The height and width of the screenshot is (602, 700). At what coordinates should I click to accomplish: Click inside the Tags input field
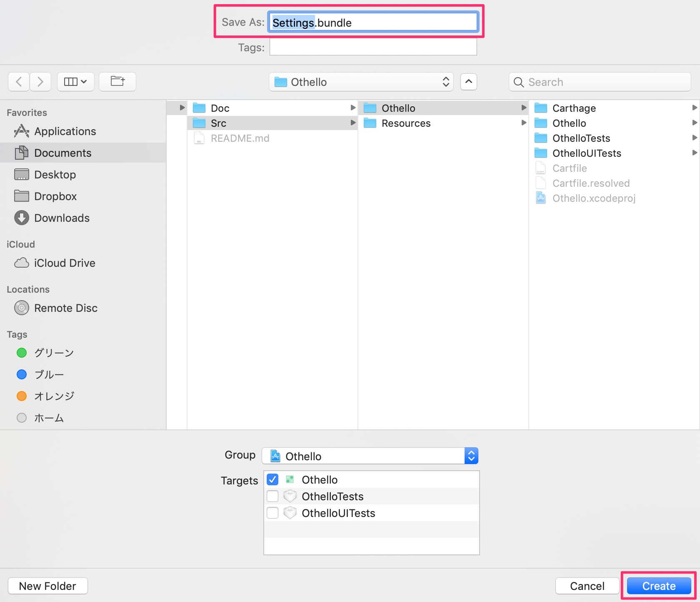pos(372,47)
